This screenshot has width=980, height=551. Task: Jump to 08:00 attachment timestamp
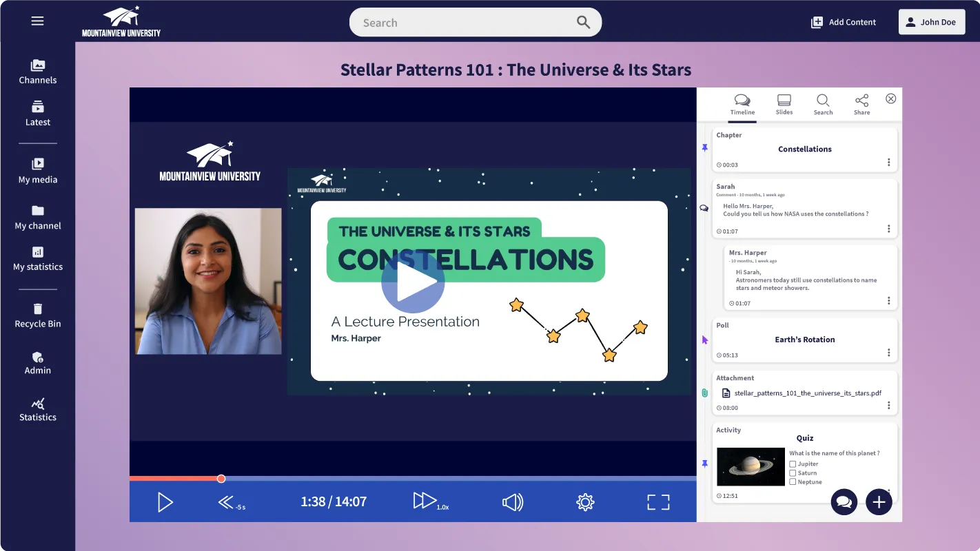(x=727, y=408)
